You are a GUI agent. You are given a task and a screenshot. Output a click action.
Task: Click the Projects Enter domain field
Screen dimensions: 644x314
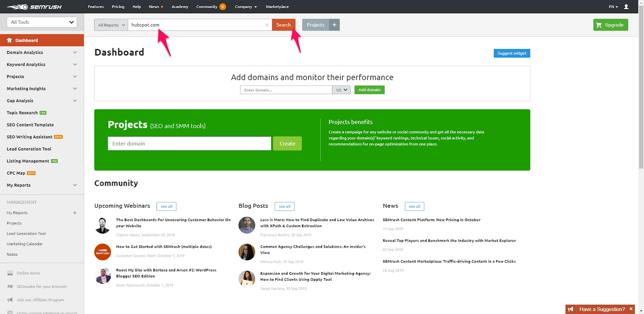[x=189, y=144]
